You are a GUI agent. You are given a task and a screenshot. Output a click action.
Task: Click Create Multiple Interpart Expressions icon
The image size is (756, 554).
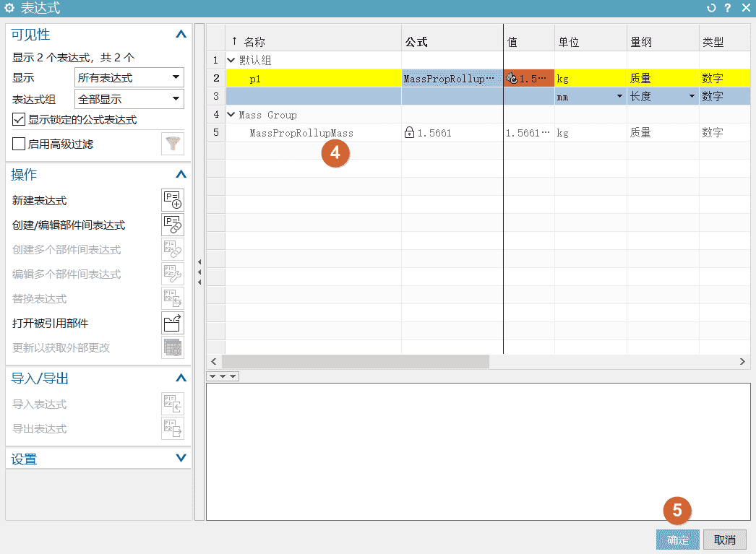click(173, 249)
